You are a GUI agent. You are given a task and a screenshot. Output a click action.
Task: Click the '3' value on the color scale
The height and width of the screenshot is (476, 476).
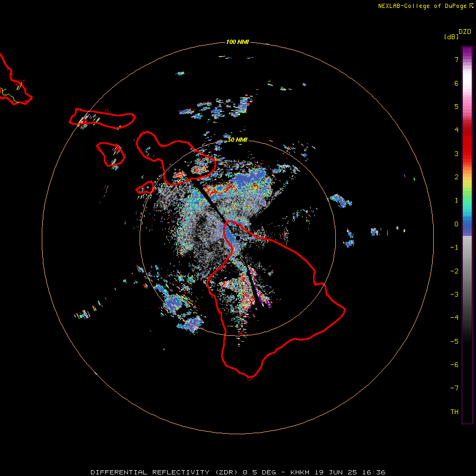point(456,153)
